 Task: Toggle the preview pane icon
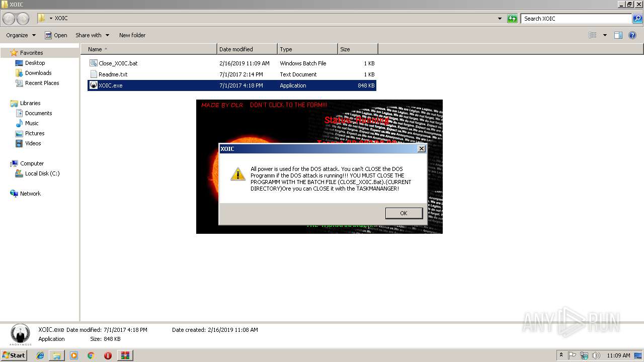click(x=618, y=35)
